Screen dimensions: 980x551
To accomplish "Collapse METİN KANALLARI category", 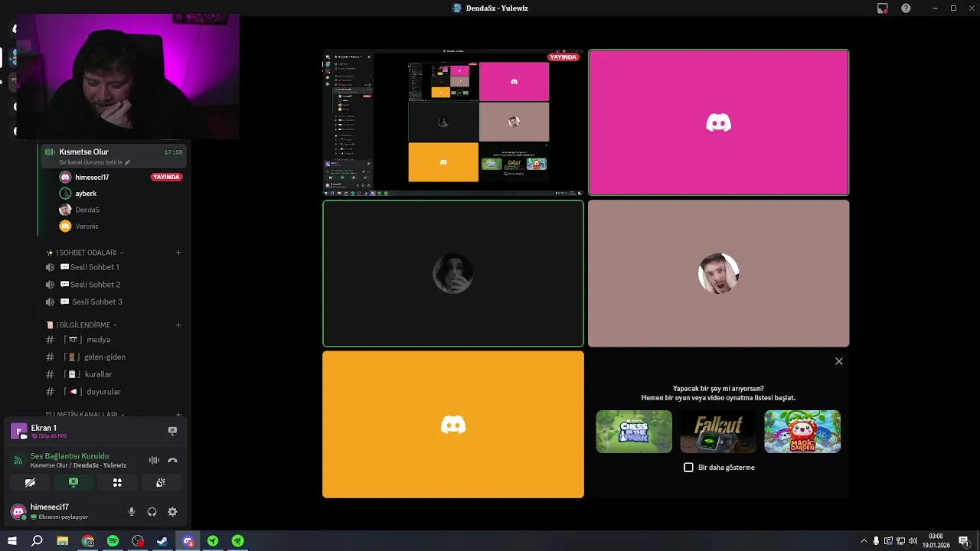I will 86,415.
